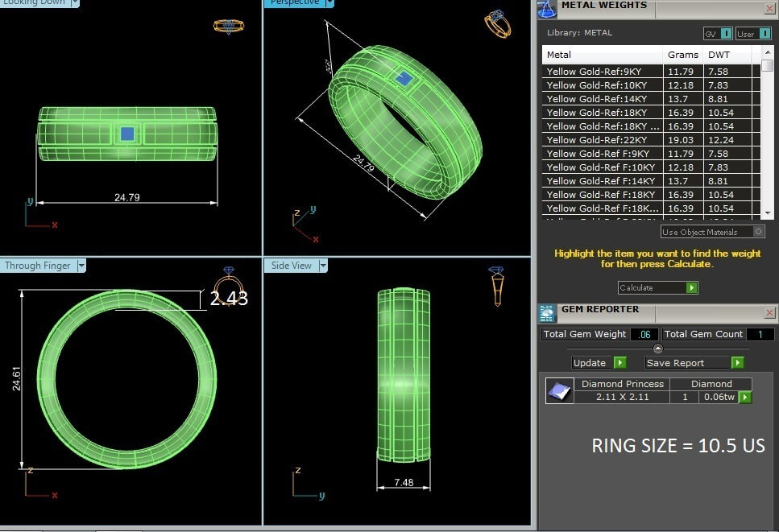Open the Side View viewport dropdown

pyautogui.click(x=322, y=266)
